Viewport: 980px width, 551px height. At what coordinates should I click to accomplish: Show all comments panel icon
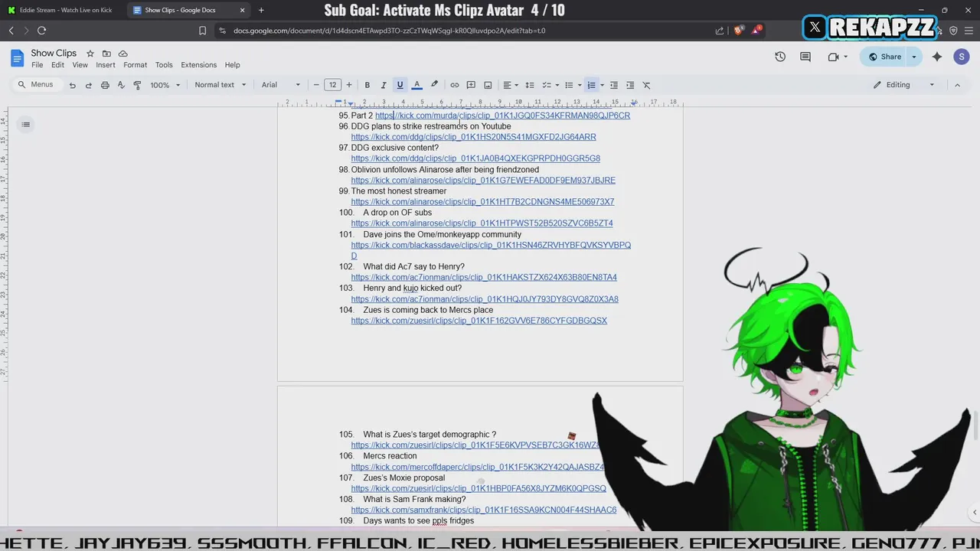pyautogui.click(x=805, y=57)
